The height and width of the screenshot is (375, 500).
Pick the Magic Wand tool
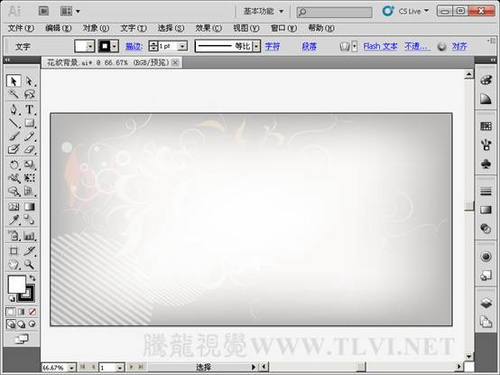(13, 94)
